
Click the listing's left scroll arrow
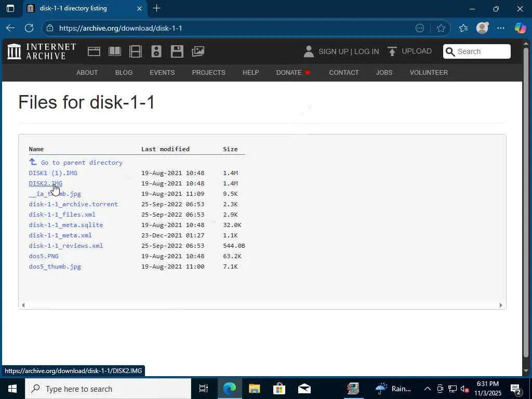(23, 305)
